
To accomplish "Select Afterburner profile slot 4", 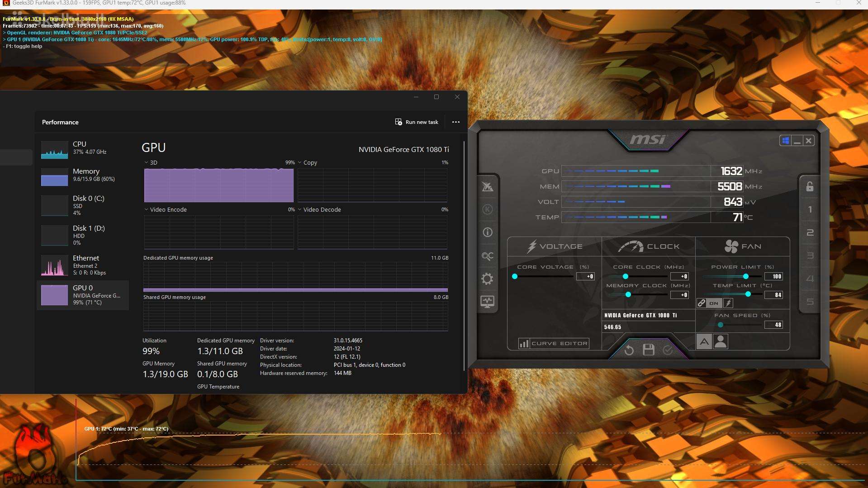I will 810,279.
